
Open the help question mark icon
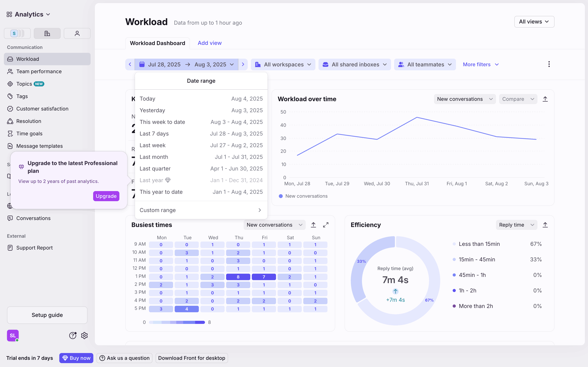pos(73,336)
